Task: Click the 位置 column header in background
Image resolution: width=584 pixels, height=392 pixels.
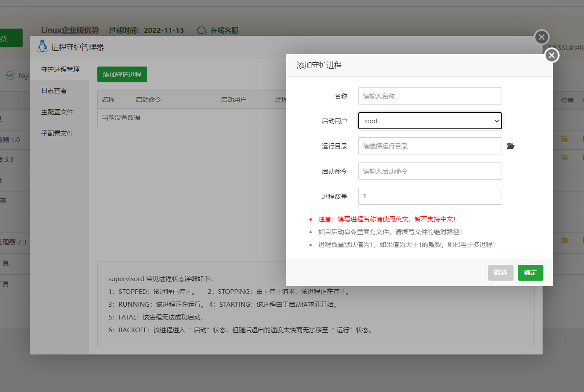Action: (x=567, y=100)
